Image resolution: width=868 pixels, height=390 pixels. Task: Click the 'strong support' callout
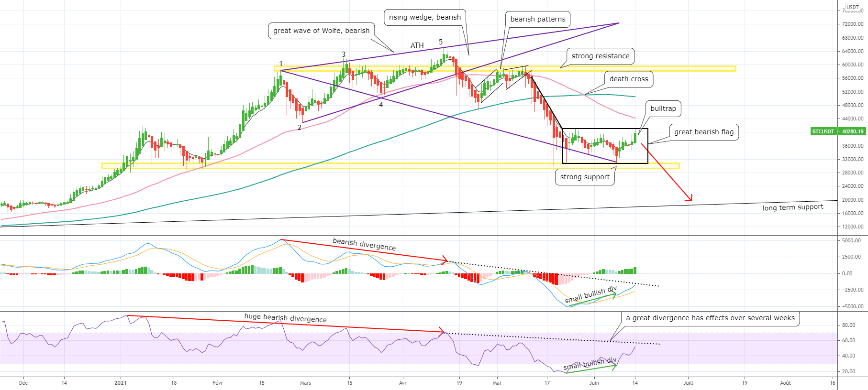click(x=585, y=177)
